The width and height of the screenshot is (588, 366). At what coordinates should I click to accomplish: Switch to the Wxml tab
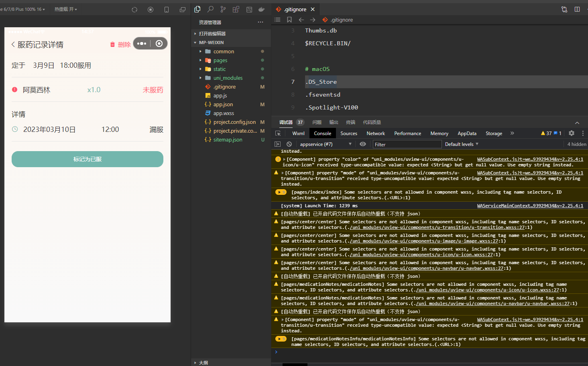click(x=298, y=133)
